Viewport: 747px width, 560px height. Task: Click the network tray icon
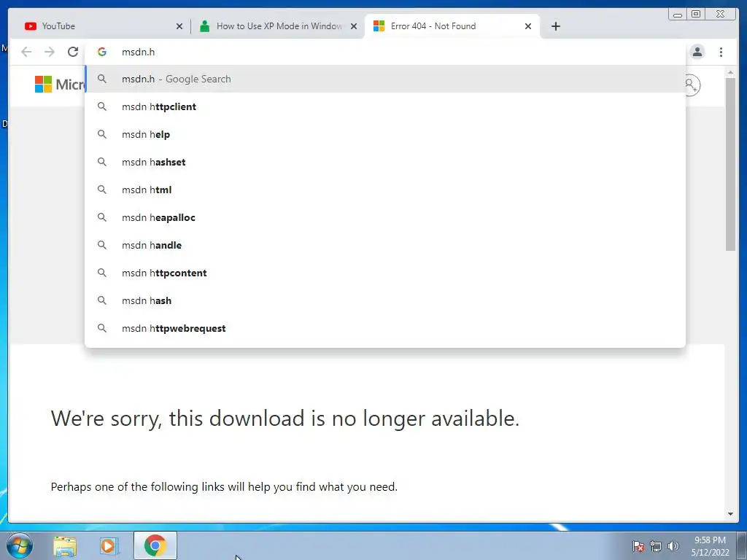(656, 546)
